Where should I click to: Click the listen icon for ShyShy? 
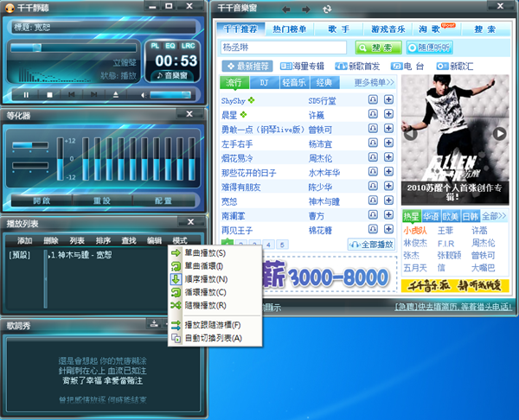coord(373,100)
